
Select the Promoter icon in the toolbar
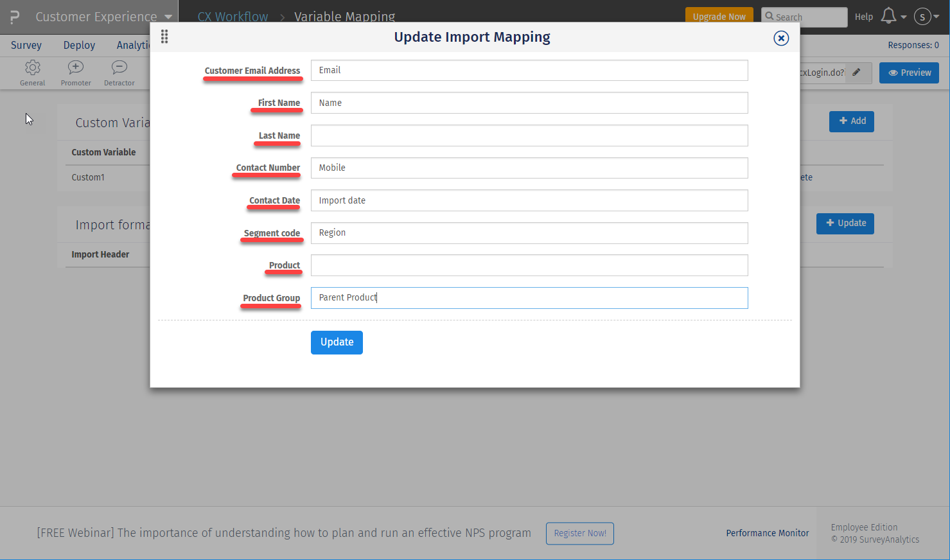tap(75, 73)
